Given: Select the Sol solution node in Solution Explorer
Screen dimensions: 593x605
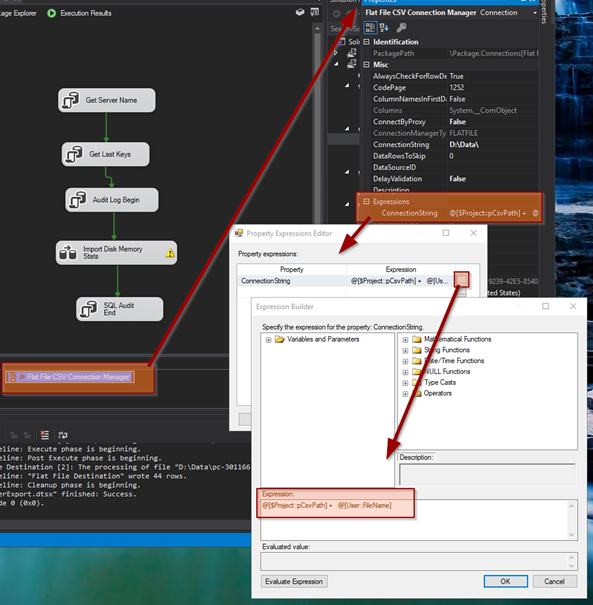Looking at the screenshot, I should click(350, 42).
